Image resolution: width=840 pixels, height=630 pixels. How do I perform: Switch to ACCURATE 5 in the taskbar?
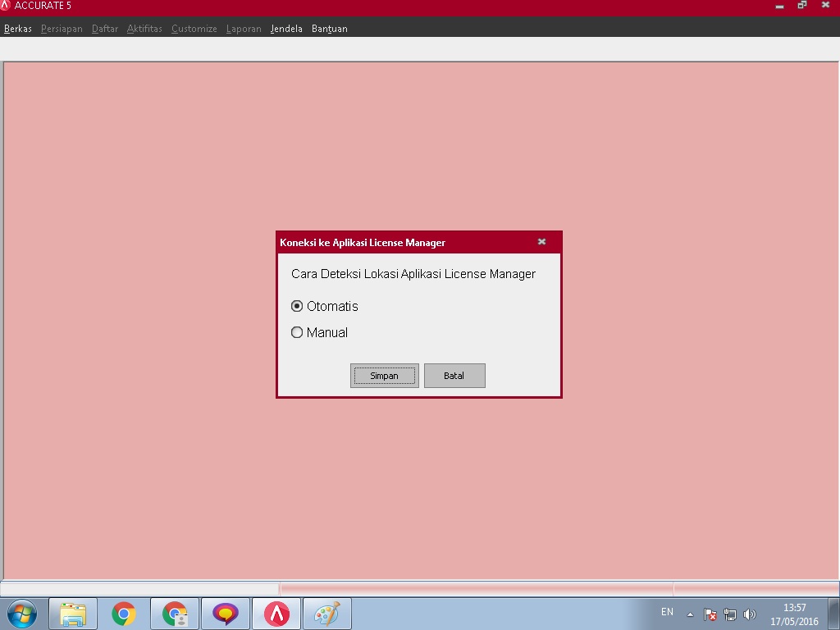click(276, 614)
